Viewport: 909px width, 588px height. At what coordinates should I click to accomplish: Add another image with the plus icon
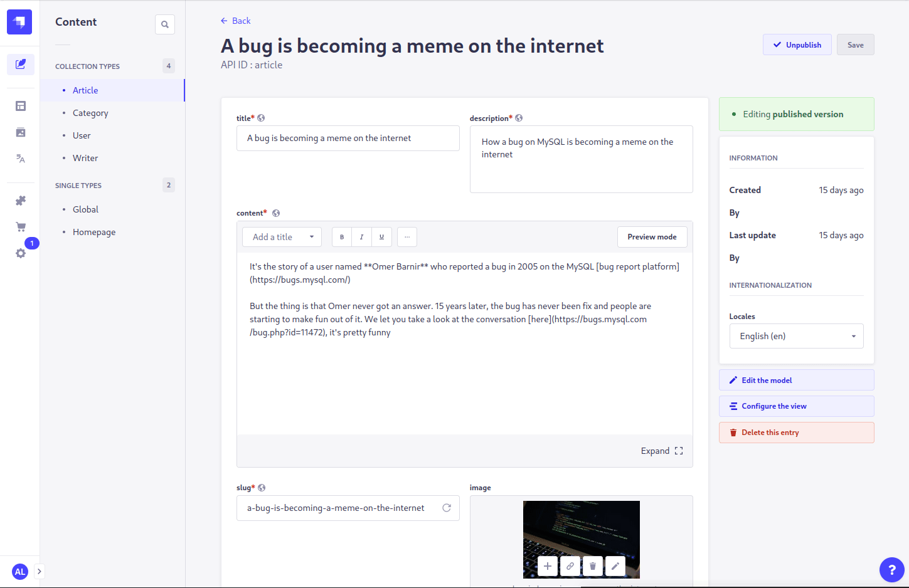click(546, 565)
